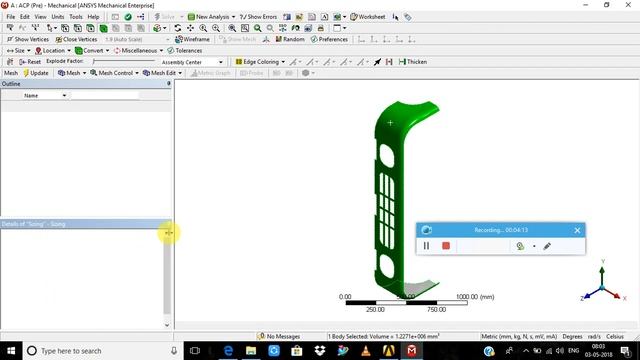The height and width of the screenshot is (360, 640).
Task: Click the pencil annotate icon in recorder
Action: click(547, 246)
